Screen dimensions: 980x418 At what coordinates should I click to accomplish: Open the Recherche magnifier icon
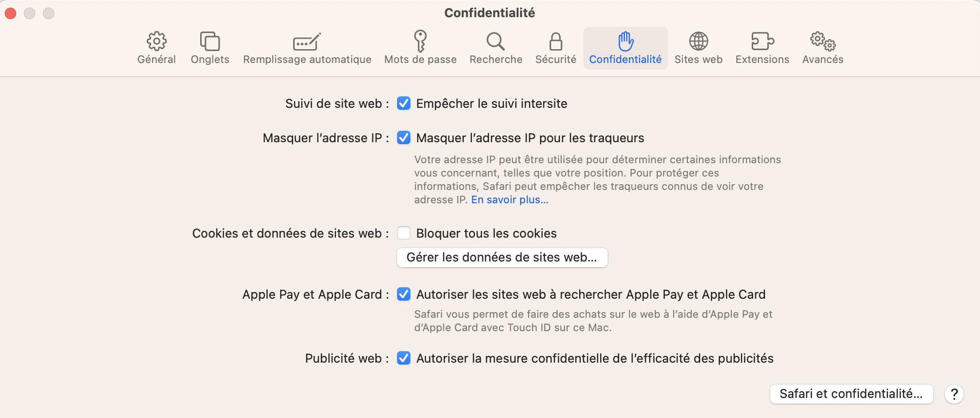496,42
